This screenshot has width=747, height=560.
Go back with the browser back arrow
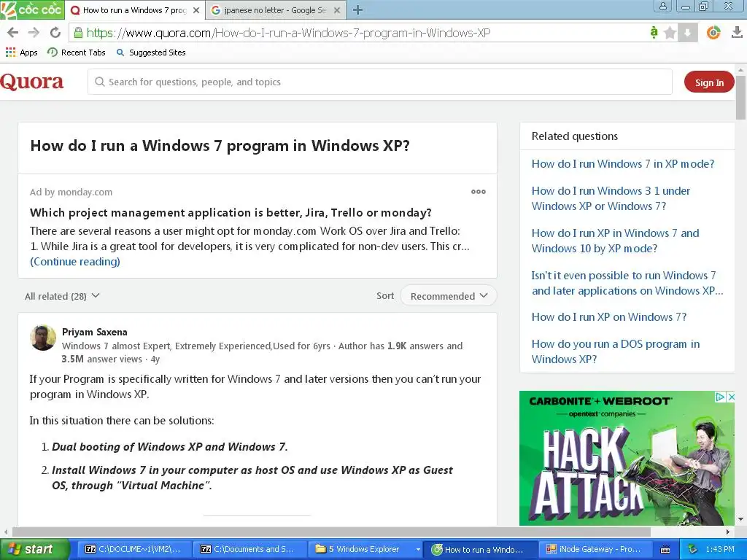click(13, 32)
